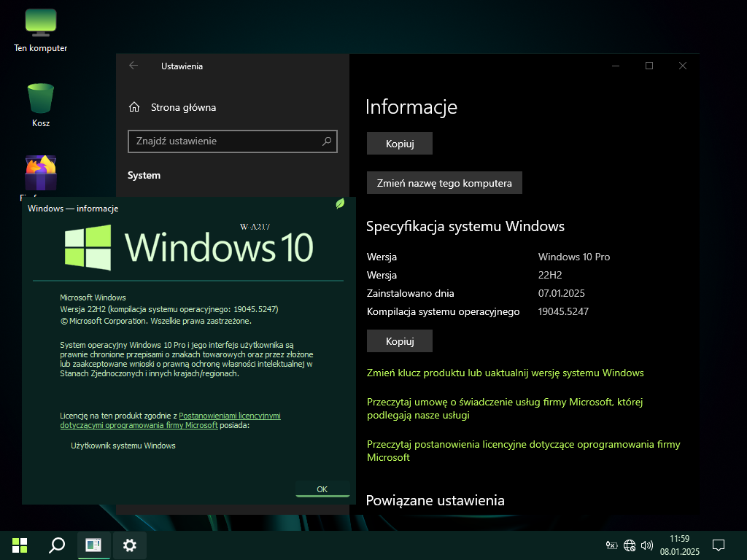Open taskbar search magnifier
747x560 pixels.
[x=56, y=545]
